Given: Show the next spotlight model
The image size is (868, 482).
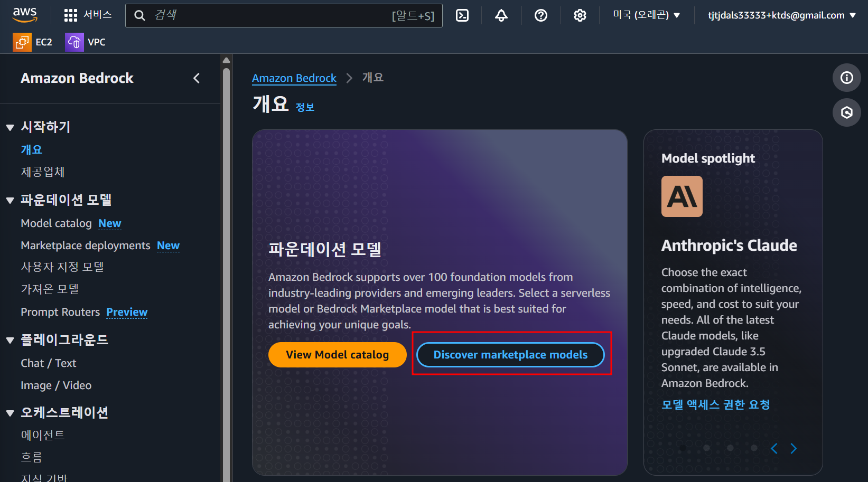Looking at the screenshot, I should (x=794, y=449).
